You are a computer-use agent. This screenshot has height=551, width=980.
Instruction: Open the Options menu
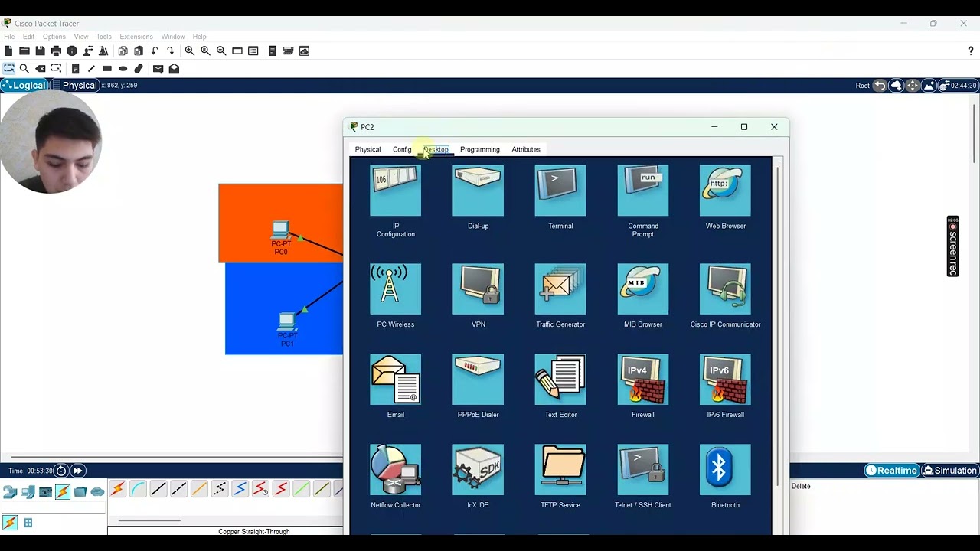click(54, 37)
